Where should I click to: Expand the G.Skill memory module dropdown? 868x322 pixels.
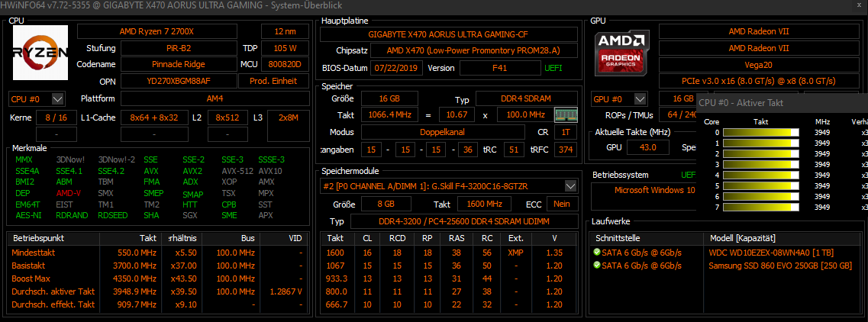[x=571, y=186]
